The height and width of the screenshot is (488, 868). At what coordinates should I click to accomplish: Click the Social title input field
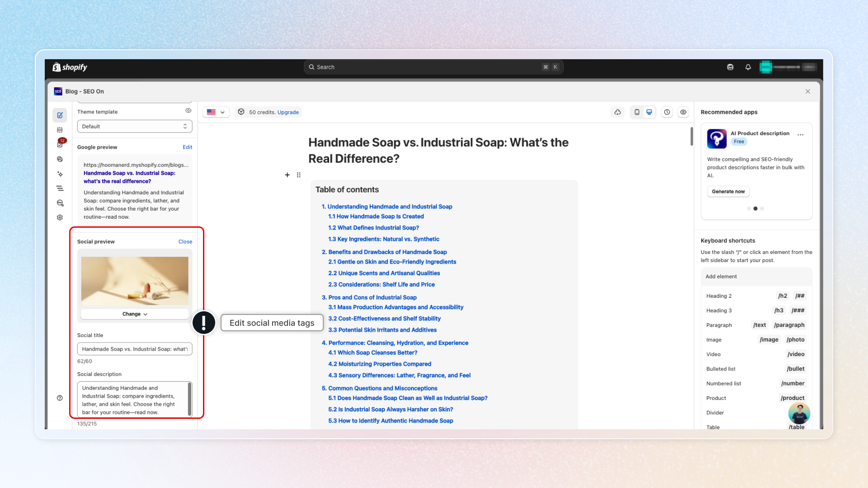[x=134, y=349]
